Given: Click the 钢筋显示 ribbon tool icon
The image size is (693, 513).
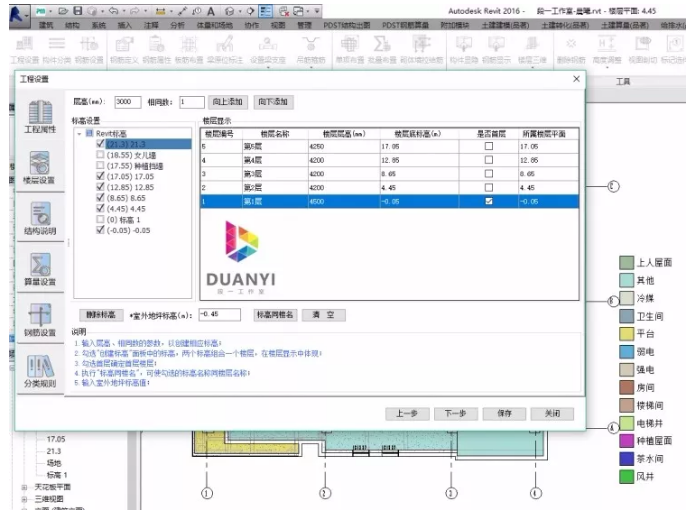Looking at the screenshot, I should [496, 44].
